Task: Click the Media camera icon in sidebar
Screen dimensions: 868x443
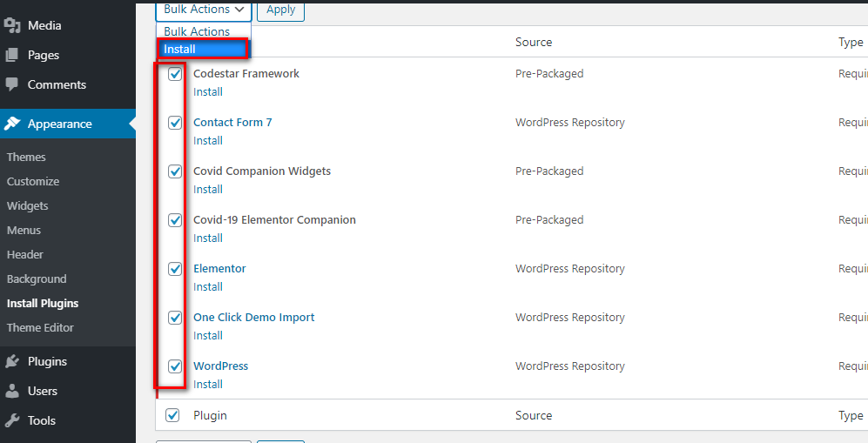Action: tap(12, 25)
